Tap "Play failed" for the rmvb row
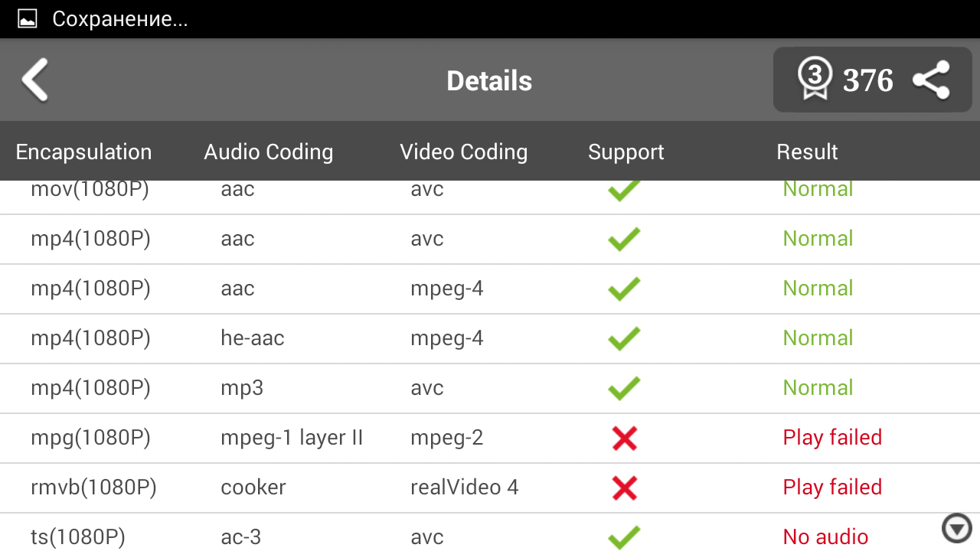This screenshot has width=980, height=551. pos(832,487)
